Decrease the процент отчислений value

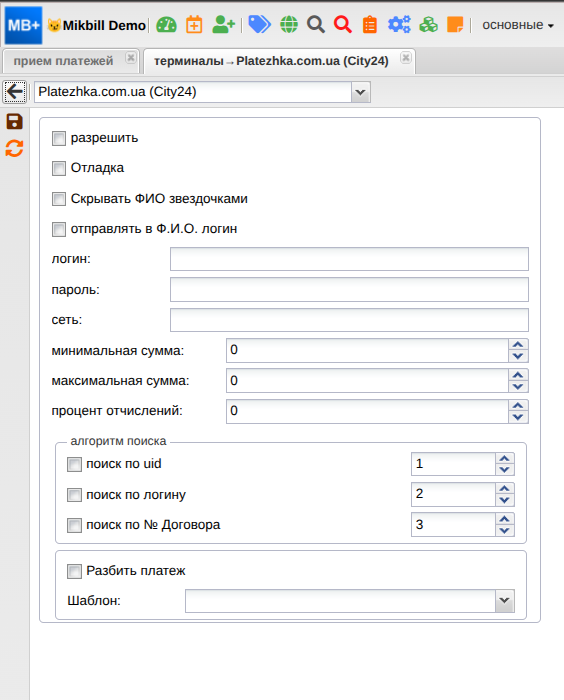click(518, 417)
